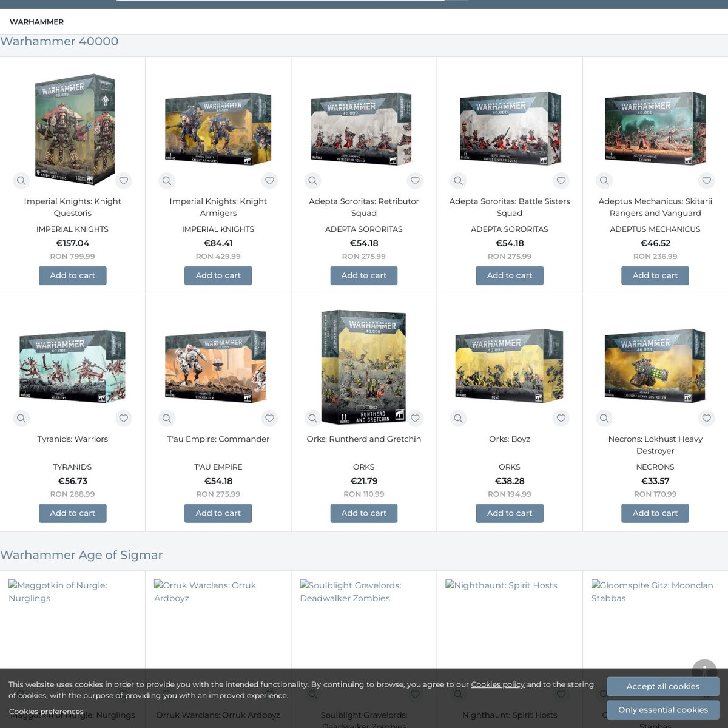Add Tyranids Warriors to cart
728x728 pixels.
[73, 513]
